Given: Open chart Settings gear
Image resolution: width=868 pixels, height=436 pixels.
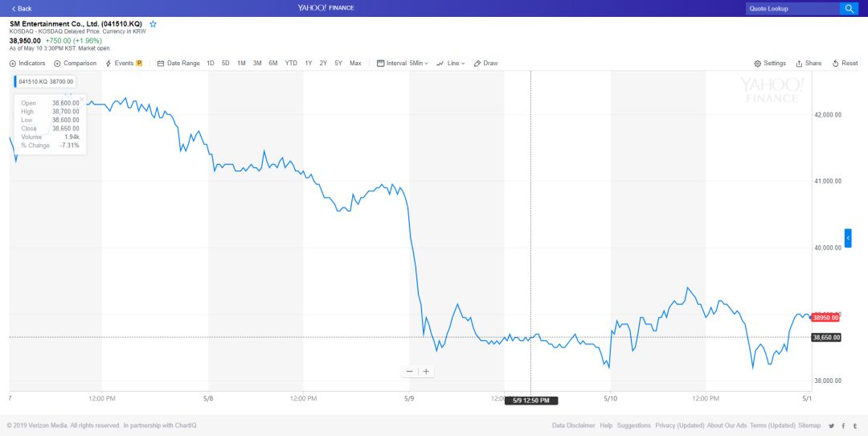Looking at the screenshot, I should click(770, 64).
